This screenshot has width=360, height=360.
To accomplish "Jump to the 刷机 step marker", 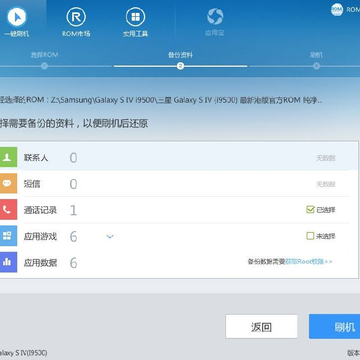I will pyautogui.click(x=316, y=66).
